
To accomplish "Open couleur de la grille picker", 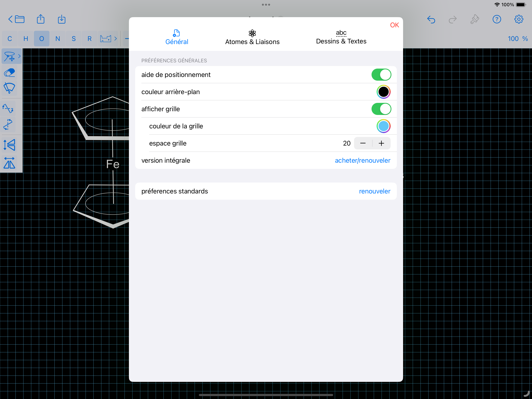I will (x=383, y=126).
